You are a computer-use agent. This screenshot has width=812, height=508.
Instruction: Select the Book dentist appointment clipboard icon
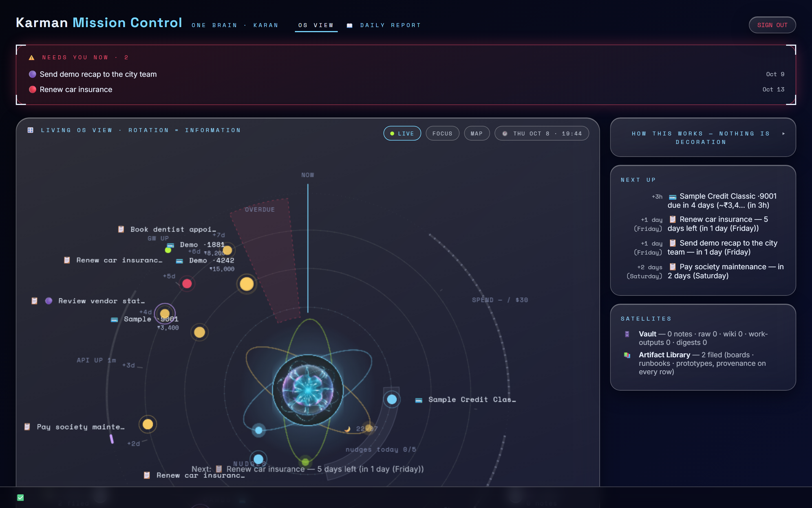[x=121, y=229]
